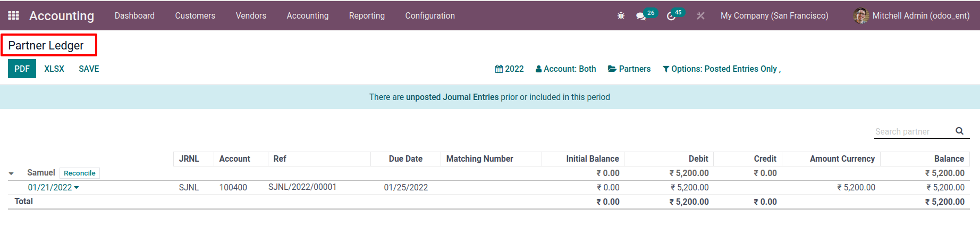This screenshot has width=980, height=242.
Task: Open the activities clock icon with 45 badge
Action: tap(671, 16)
